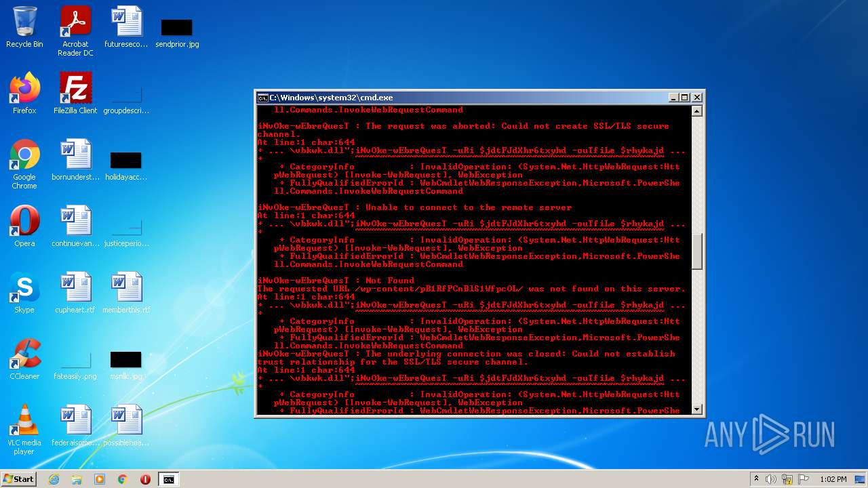Close the cmd.exe window
Image resolution: width=868 pixels, height=488 pixels.
696,98
